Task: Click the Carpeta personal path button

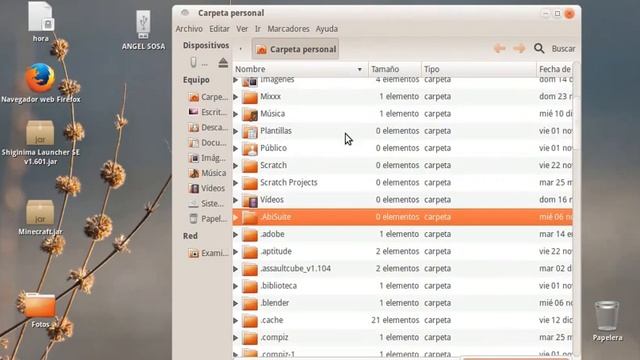Action: click(296, 49)
